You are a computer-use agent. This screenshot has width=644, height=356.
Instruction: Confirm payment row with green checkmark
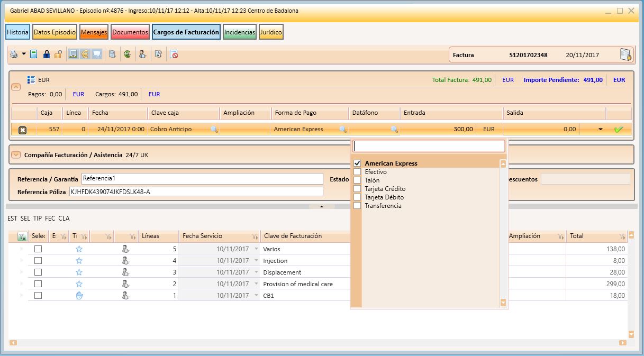[619, 129]
